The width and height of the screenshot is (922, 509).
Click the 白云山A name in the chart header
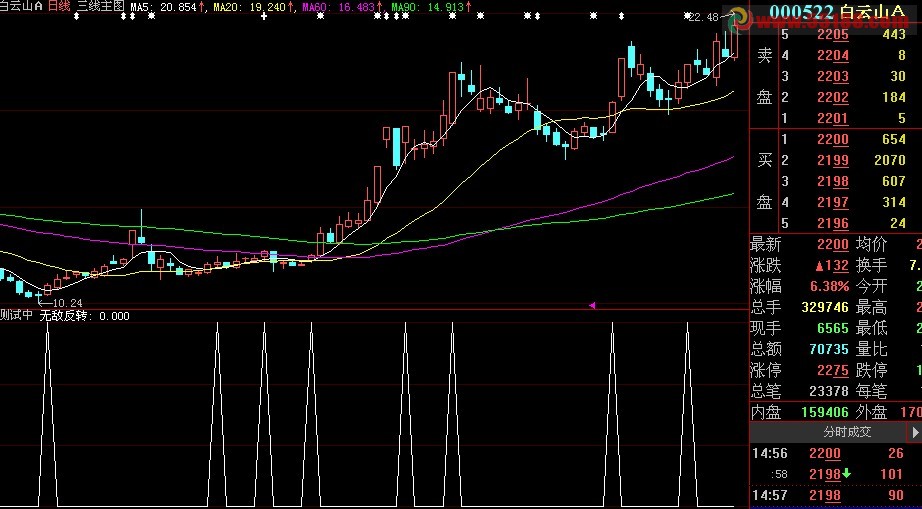[x=21, y=6]
